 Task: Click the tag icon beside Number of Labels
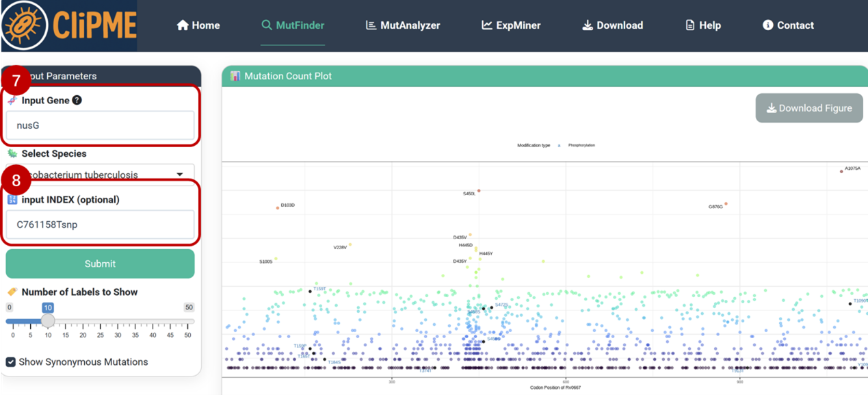pos(12,292)
